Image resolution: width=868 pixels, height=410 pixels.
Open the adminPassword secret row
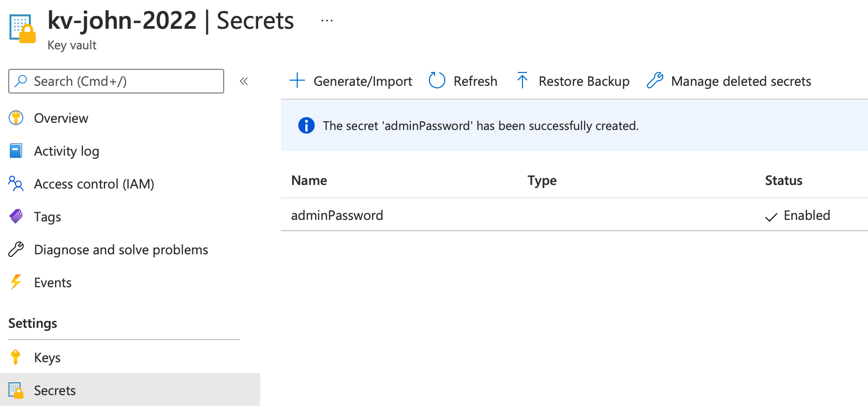[337, 215]
